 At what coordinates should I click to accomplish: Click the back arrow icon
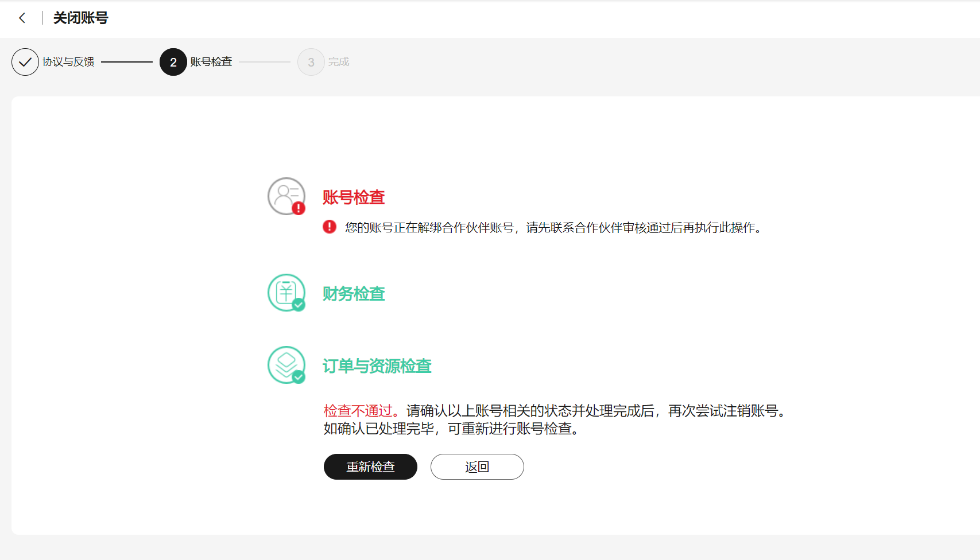pos(22,18)
